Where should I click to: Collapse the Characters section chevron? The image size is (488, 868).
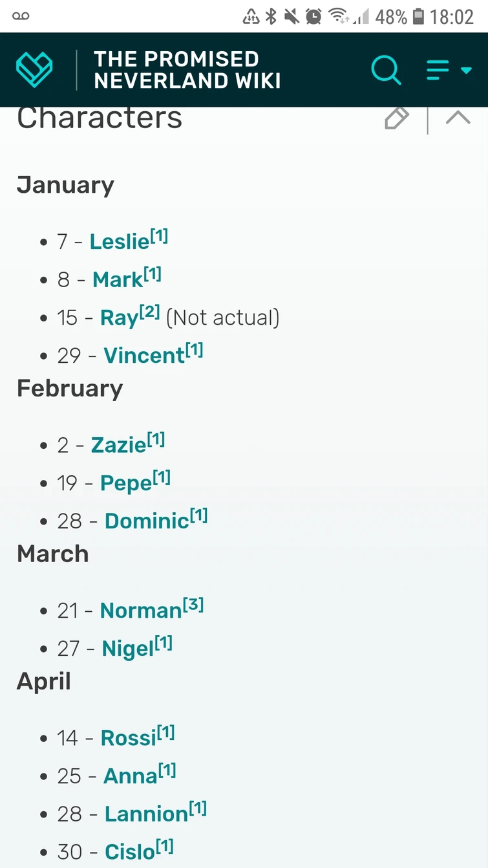pyautogui.click(x=458, y=118)
